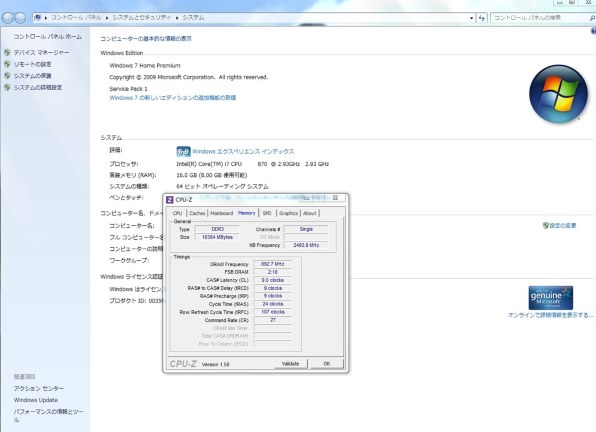Open the SPD tab in CPU-Z
This screenshot has width=596, height=432.
tap(267, 213)
